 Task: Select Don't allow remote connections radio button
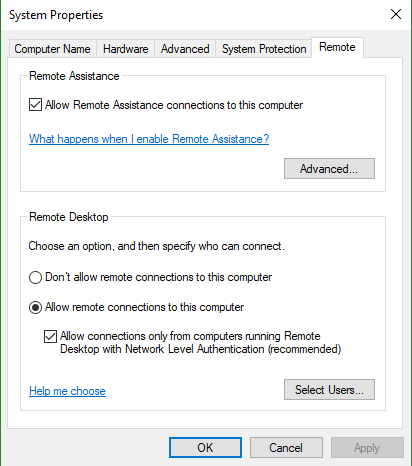click(x=35, y=277)
